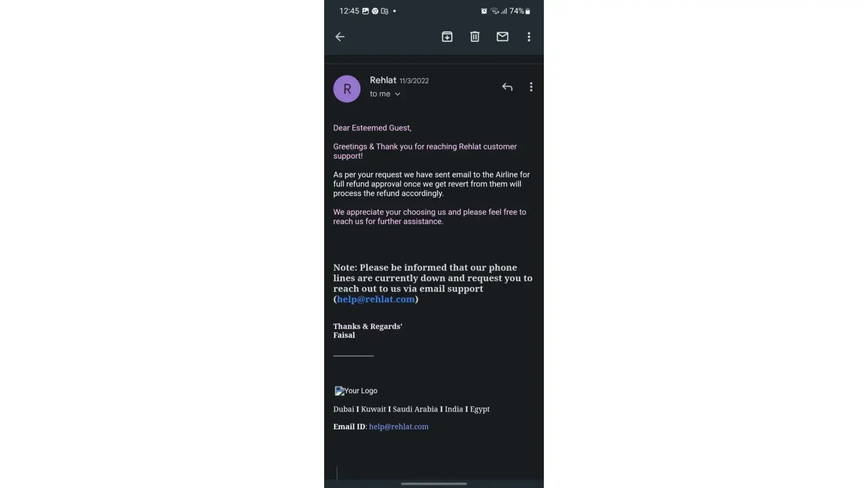Tap the 12:45 status bar clock
868x488 pixels.
pyautogui.click(x=349, y=11)
